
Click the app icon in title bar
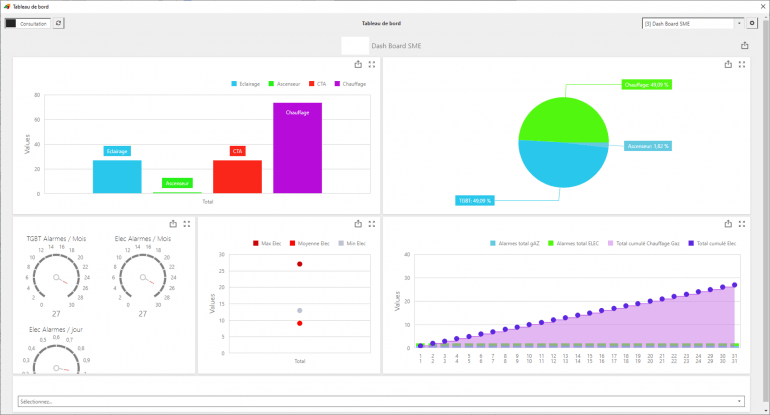pyautogui.click(x=6, y=6)
